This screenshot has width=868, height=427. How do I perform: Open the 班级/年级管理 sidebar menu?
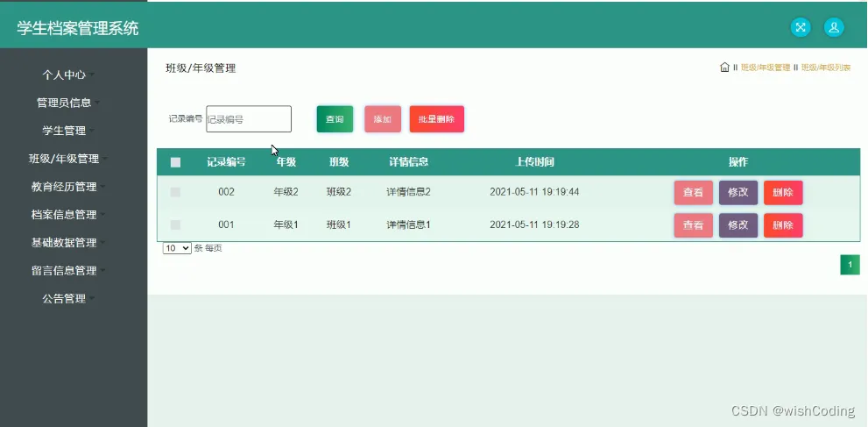[x=68, y=159]
